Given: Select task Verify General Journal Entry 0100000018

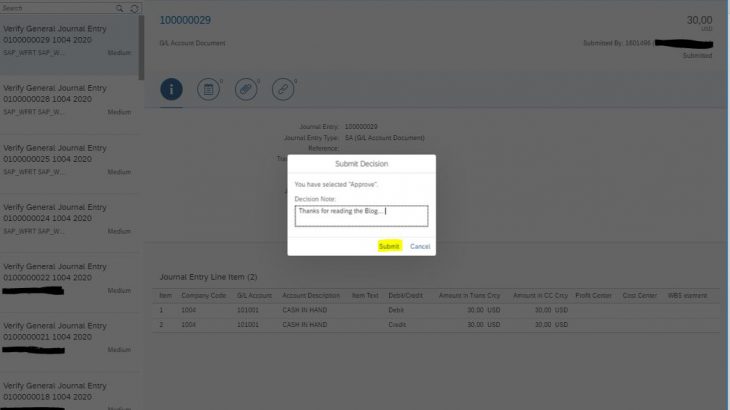Looking at the screenshot, I should (69, 391).
